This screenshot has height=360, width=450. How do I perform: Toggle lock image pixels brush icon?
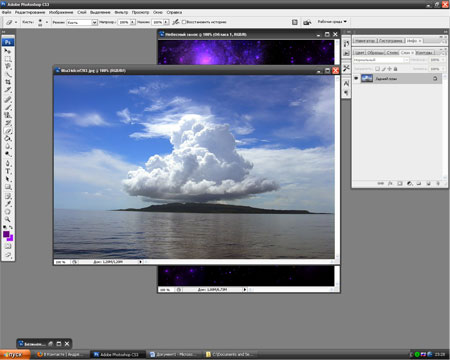click(x=384, y=69)
